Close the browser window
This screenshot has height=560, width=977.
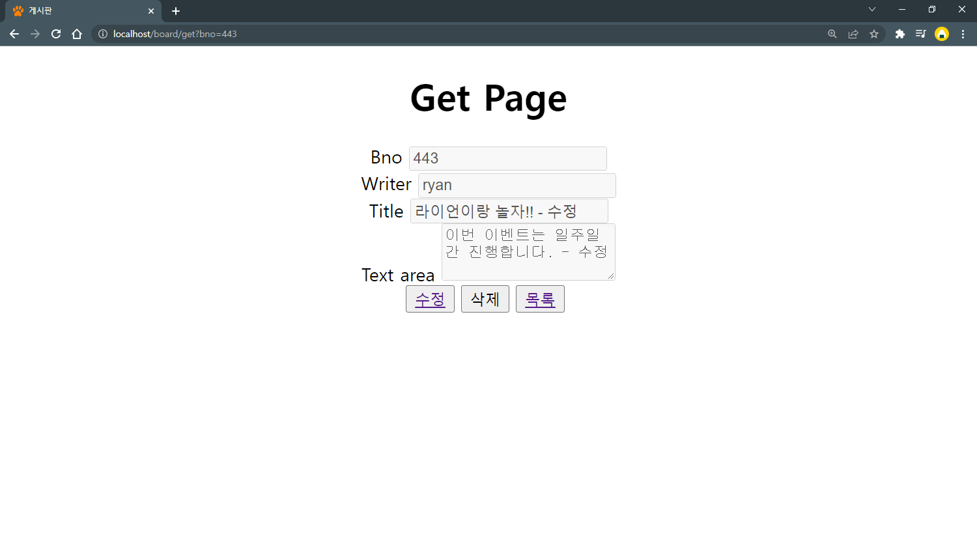click(962, 9)
